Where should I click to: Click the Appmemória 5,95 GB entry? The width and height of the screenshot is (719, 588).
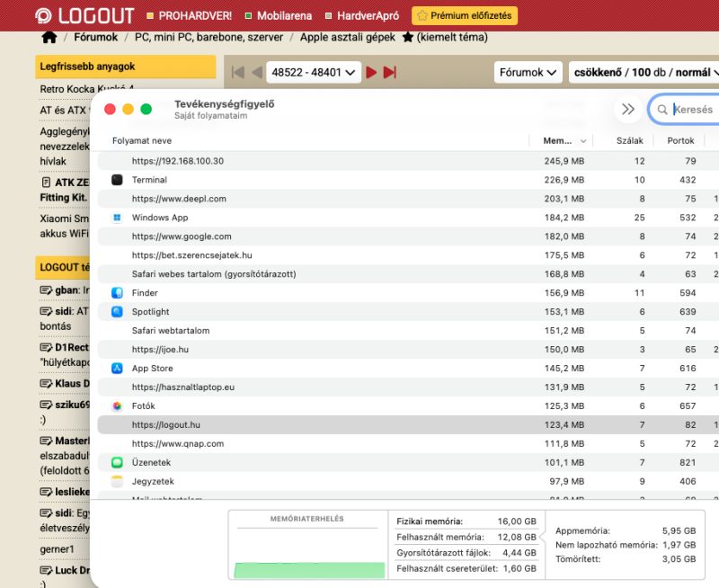tap(626, 530)
